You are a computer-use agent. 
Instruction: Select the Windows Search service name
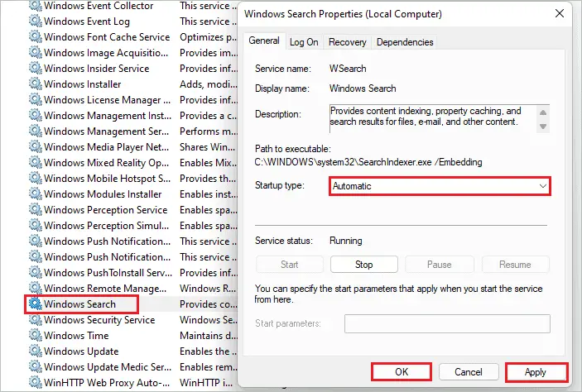[x=79, y=304]
